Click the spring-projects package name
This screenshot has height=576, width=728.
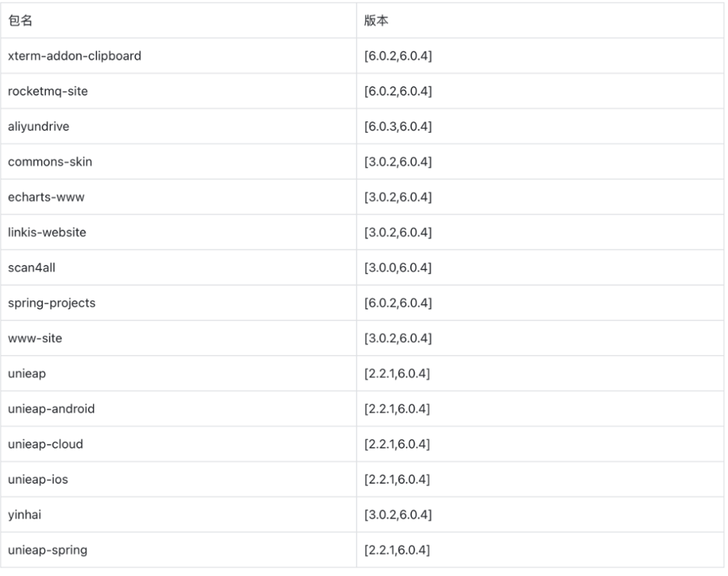tap(51, 303)
